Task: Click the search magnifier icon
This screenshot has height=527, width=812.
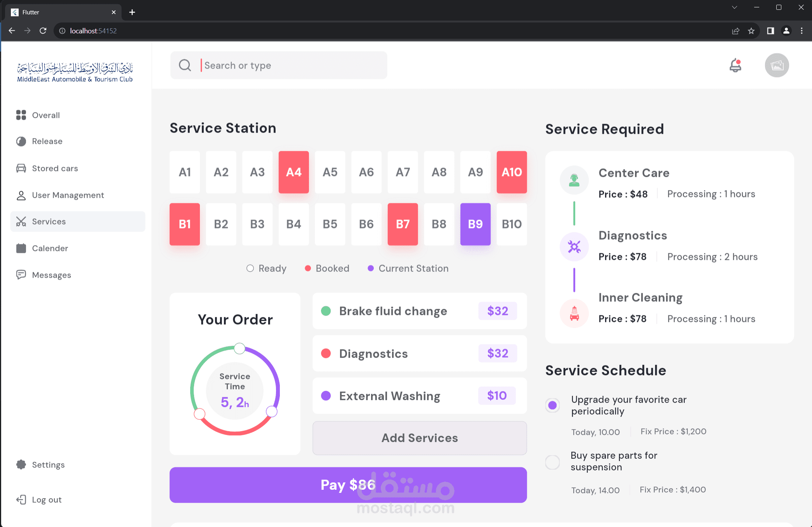Action: 185,65
